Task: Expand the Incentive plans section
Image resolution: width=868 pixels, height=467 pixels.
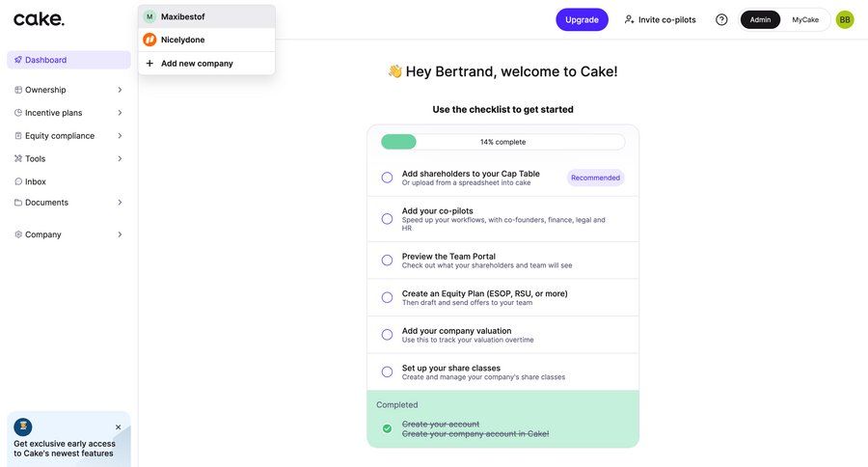Action: (120, 113)
